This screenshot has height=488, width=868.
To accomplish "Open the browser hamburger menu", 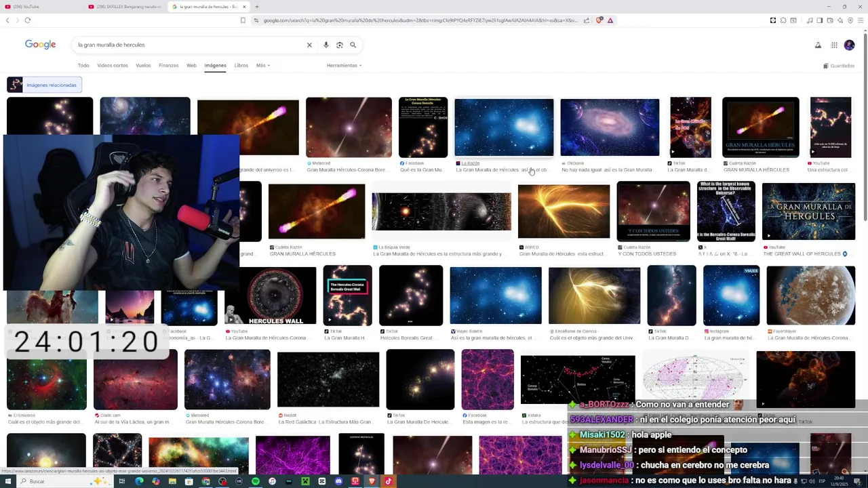I will click(x=861, y=20).
